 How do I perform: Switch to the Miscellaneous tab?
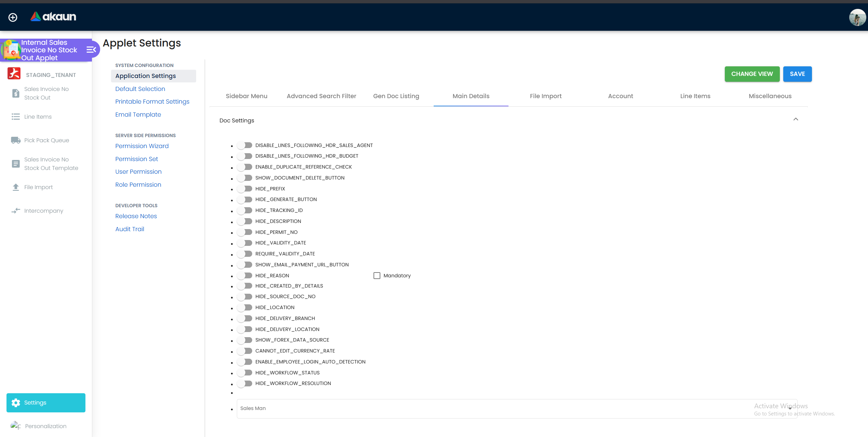coord(770,96)
